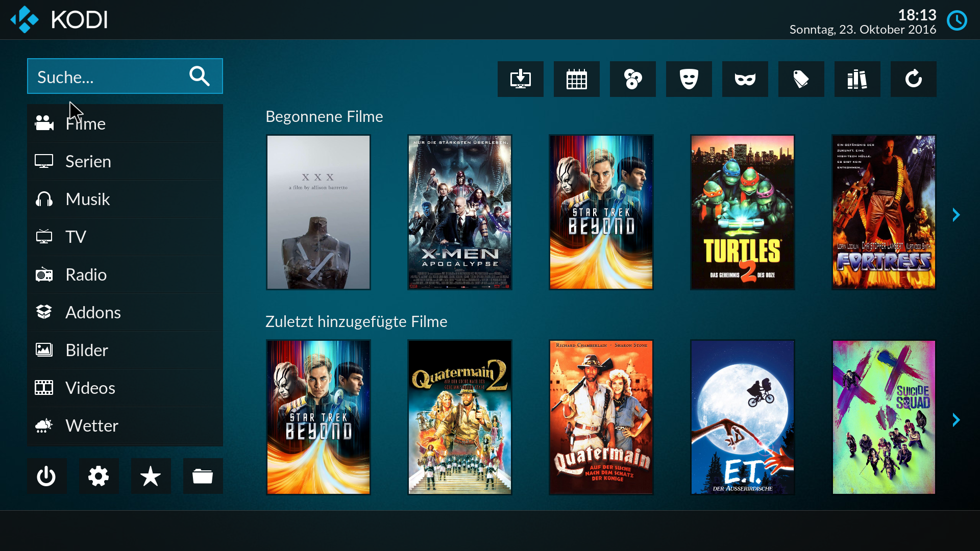Select TV menu label
The height and width of the screenshot is (551, 980).
click(76, 237)
